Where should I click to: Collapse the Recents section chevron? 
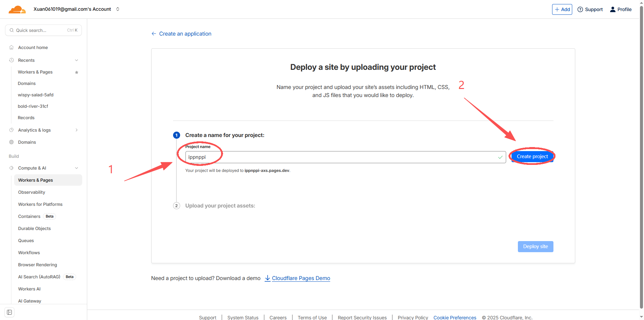pyautogui.click(x=76, y=60)
